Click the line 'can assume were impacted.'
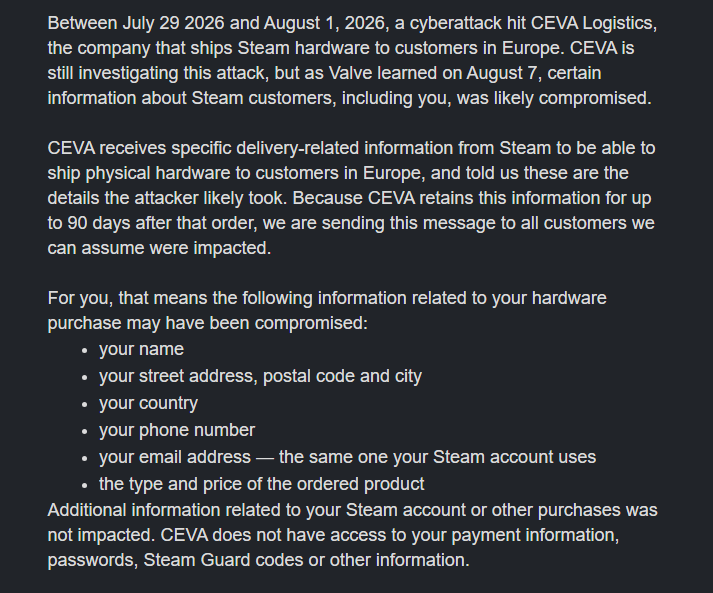Image resolution: width=713 pixels, height=593 pixels. (x=159, y=248)
